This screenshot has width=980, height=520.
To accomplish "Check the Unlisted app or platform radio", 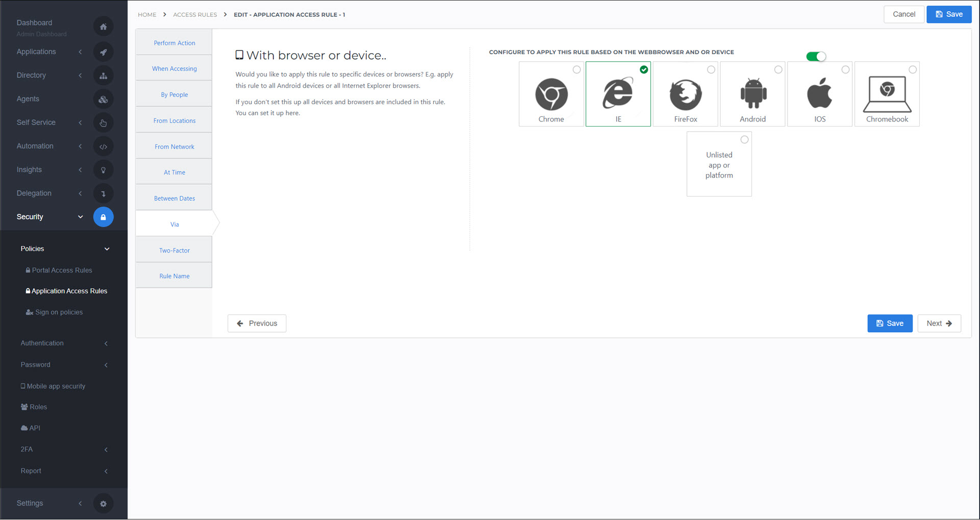I will tap(745, 140).
